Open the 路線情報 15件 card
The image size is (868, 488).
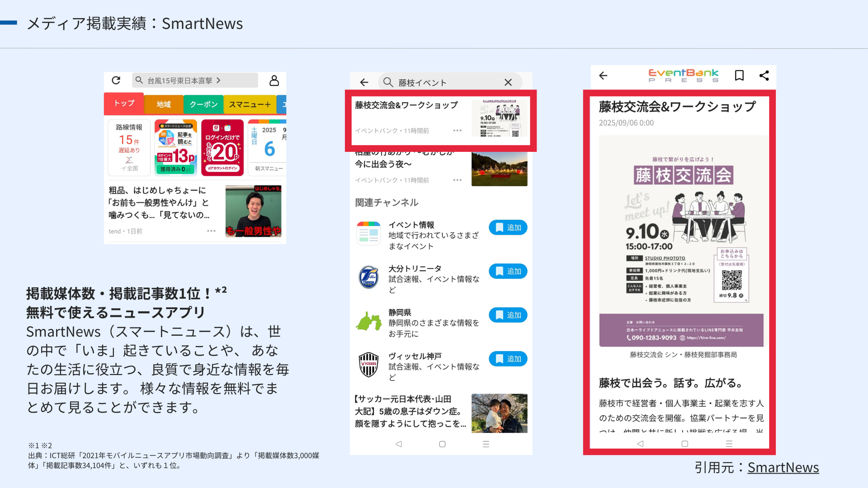(129, 147)
